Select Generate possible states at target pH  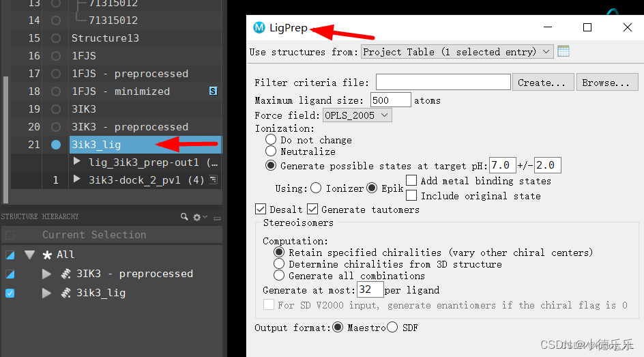coord(271,165)
